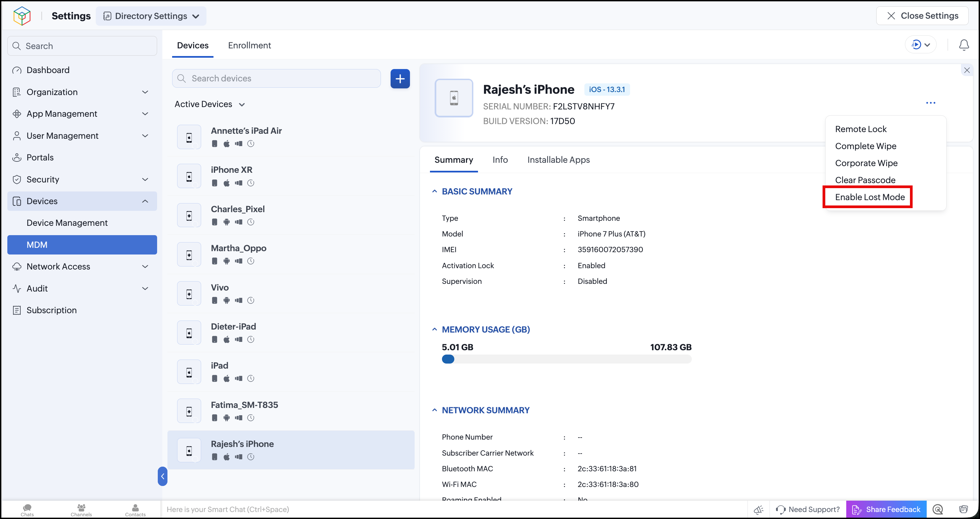This screenshot has height=519, width=980.
Task: Expand the Organization sidebar section
Action: point(145,92)
